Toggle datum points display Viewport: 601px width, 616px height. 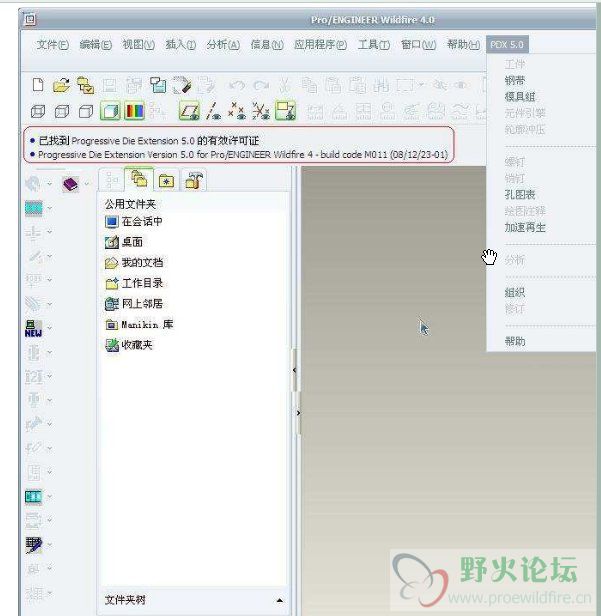point(237,111)
